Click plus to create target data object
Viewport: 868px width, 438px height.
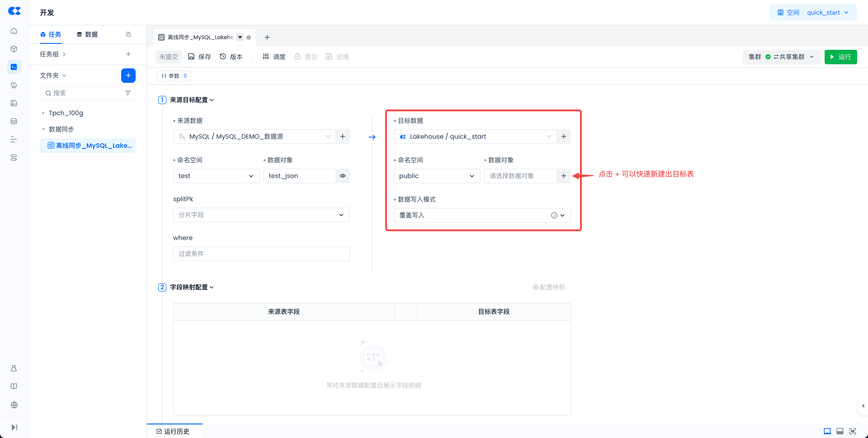click(563, 176)
